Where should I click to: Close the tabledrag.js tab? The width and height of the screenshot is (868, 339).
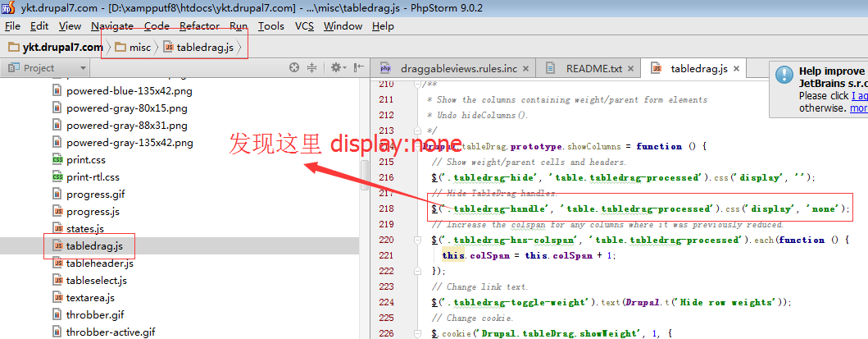point(736,69)
